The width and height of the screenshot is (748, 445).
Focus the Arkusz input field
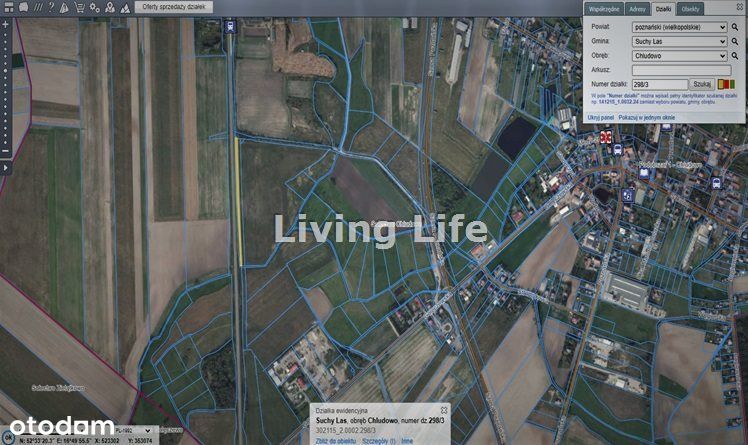pyautogui.click(x=681, y=70)
